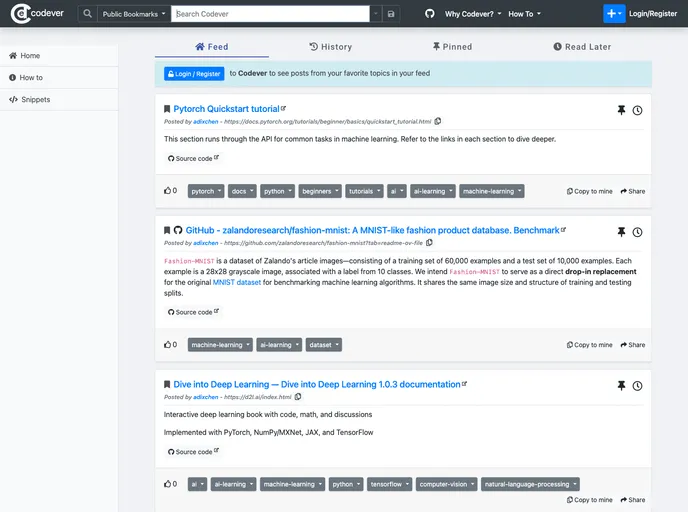The height and width of the screenshot is (512, 688).
Task: Share the Pytorch Quickstart tutorial post
Action: pos(633,191)
